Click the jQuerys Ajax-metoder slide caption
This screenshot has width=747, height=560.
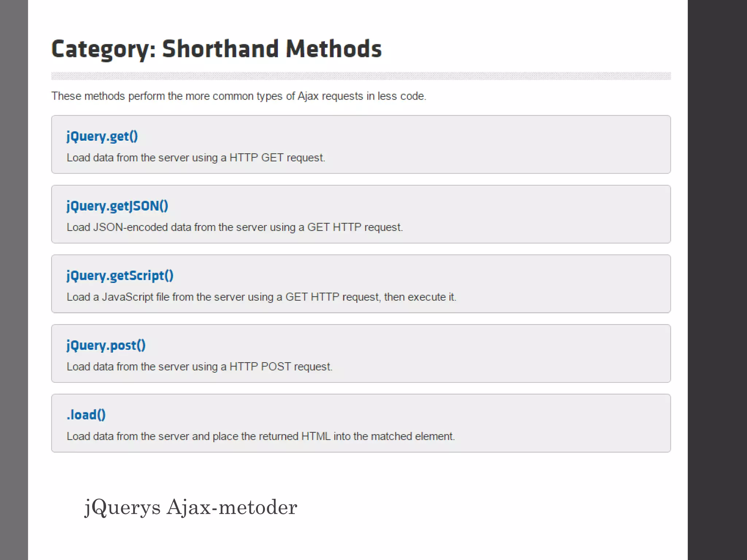click(191, 507)
